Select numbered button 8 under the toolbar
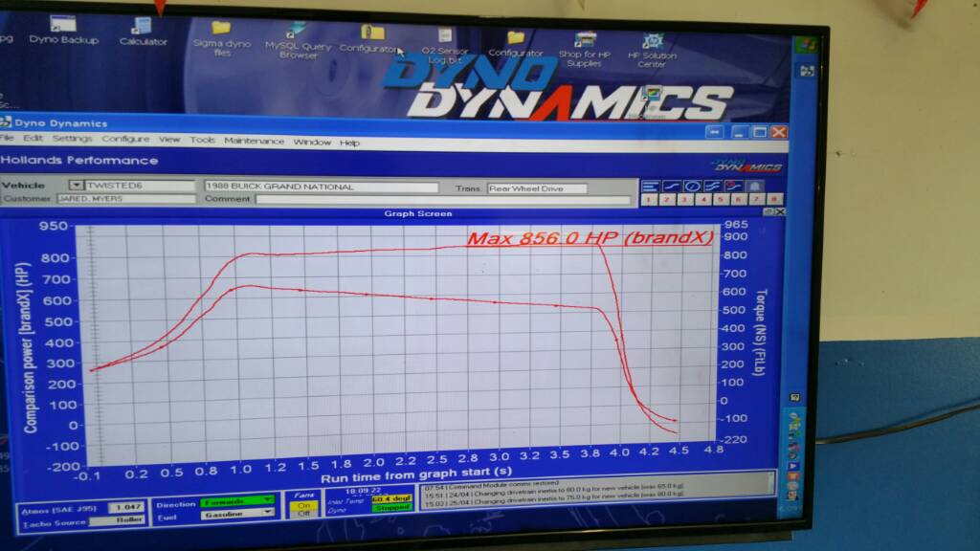 point(773,199)
